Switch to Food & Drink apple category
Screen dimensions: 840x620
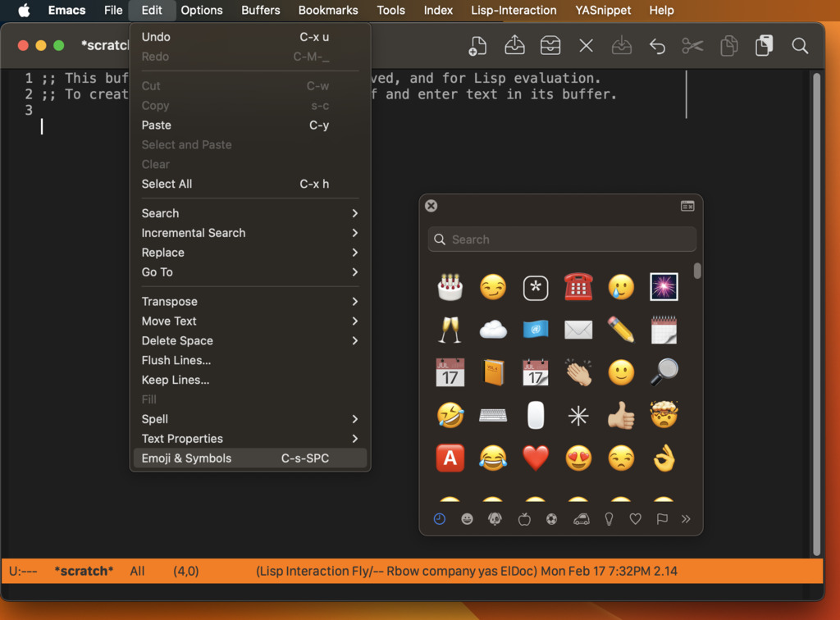click(524, 519)
